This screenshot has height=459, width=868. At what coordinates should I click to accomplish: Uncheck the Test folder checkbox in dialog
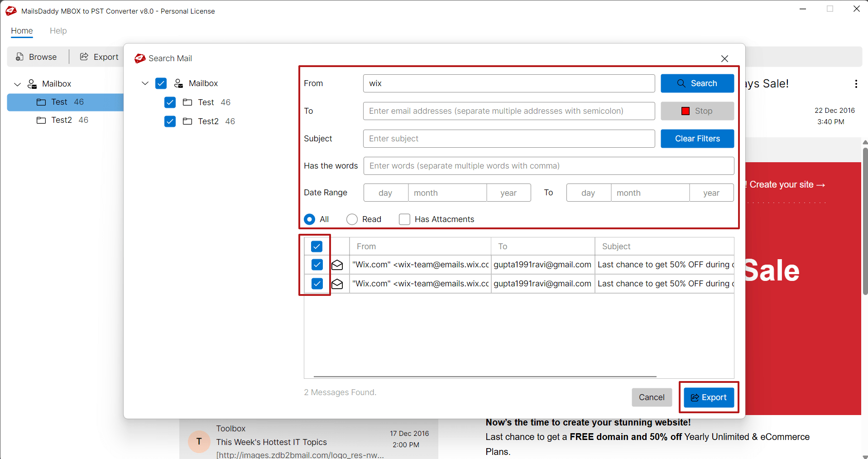click(x=170, y=102)
